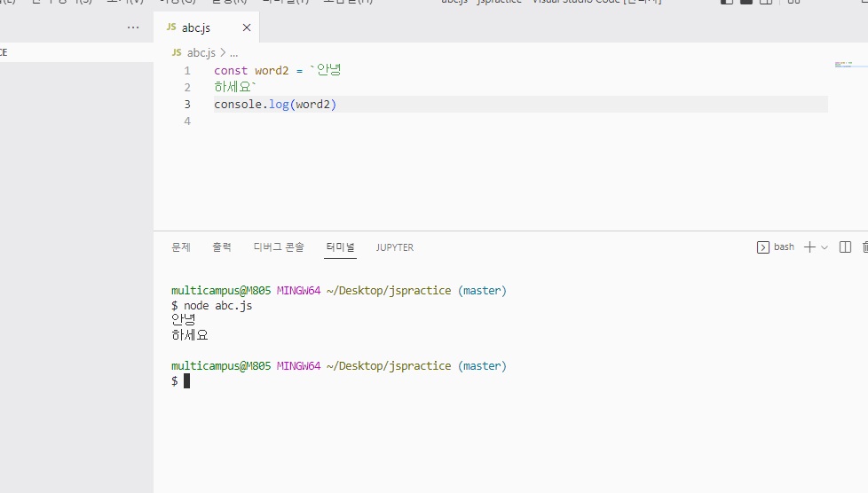Click the terminal cursor at last prompt
This screenshot has height=493, width=868.
click(186, 380)
